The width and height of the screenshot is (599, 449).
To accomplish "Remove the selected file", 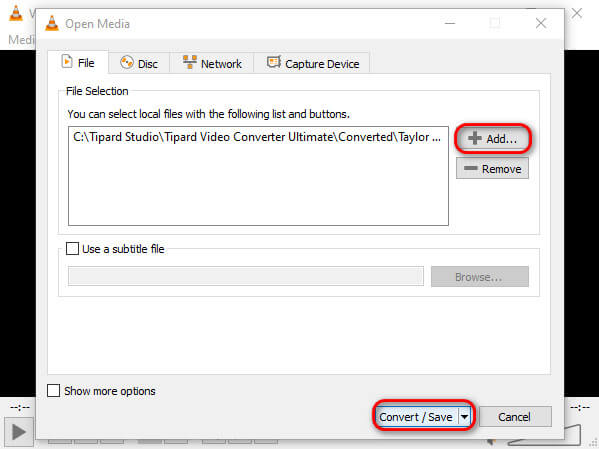I will 492,169.
